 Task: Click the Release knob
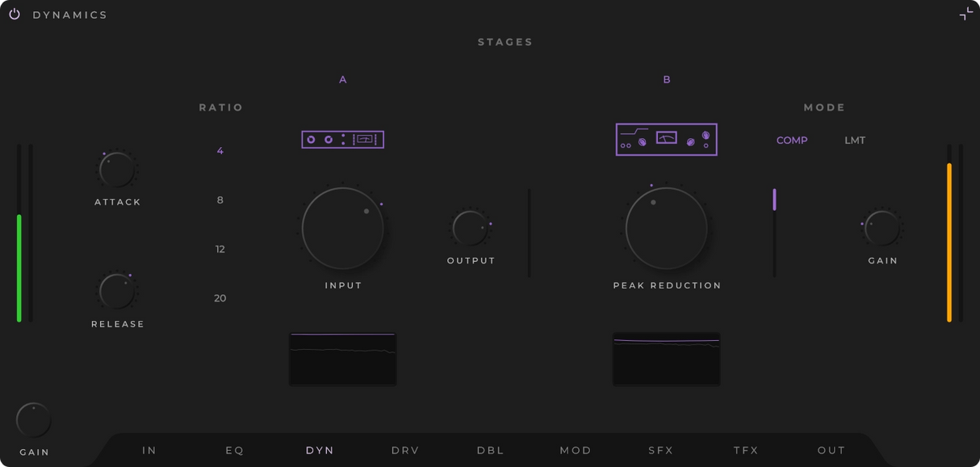click(x=117, y=292)
